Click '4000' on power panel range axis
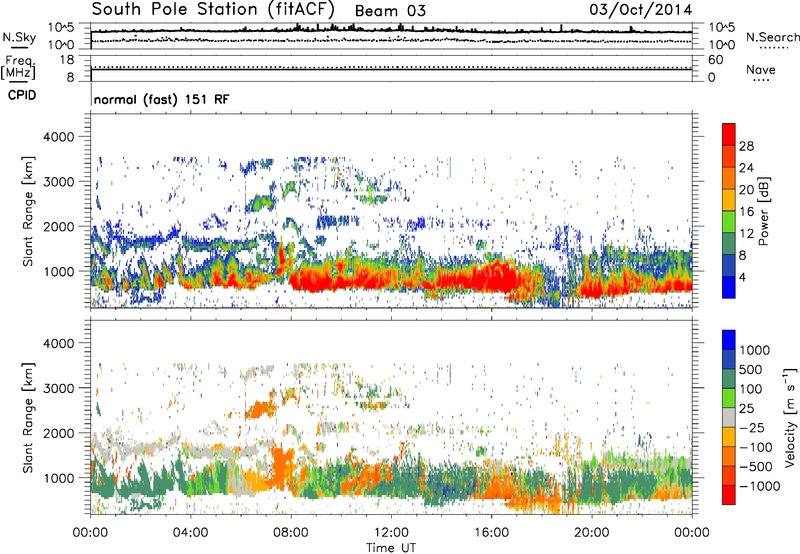Image resolution: width=800 pixels, height=554 pixels. click(59, 137)
